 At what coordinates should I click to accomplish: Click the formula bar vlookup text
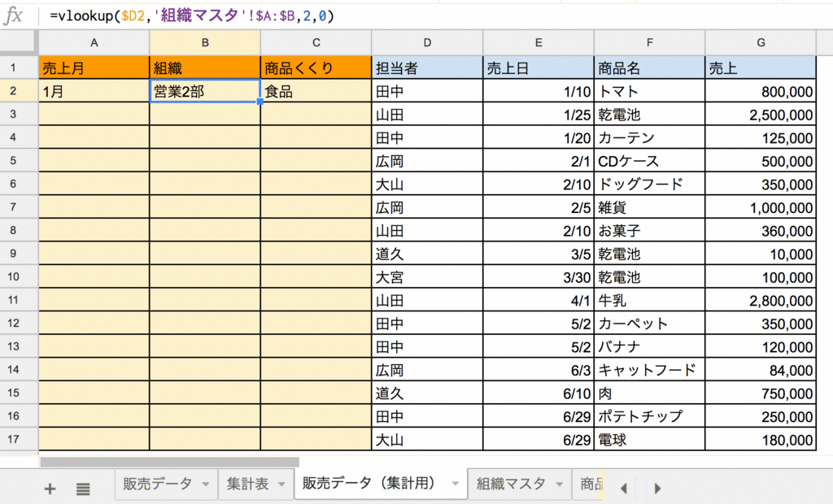[x=192, y=16]
